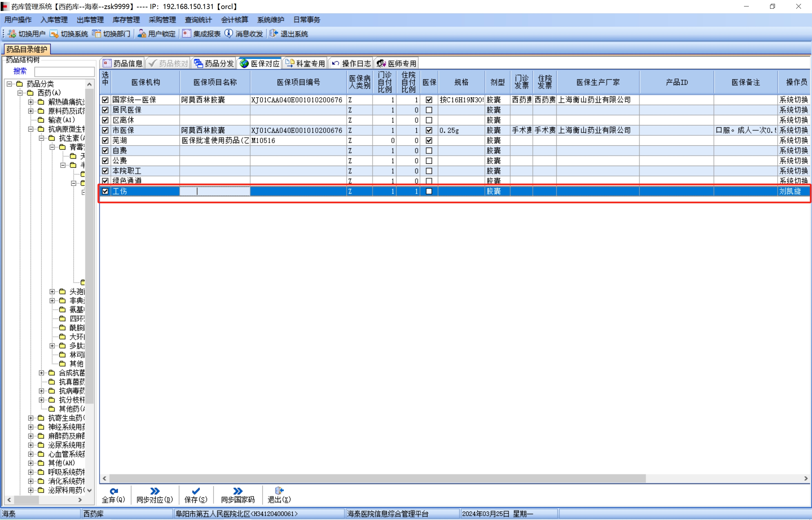Uncheck the 选中 box for 居民医保

coord(105,110)
